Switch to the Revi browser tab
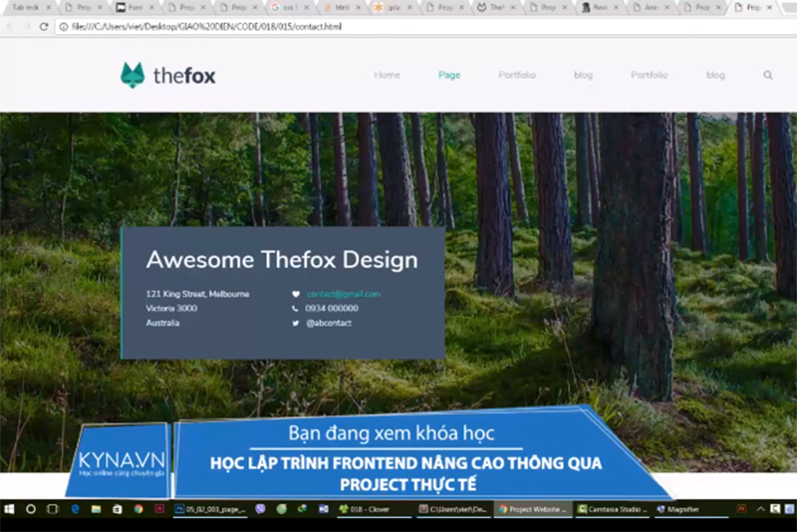This screenshot has height=532, width=797. pos(600,7)
